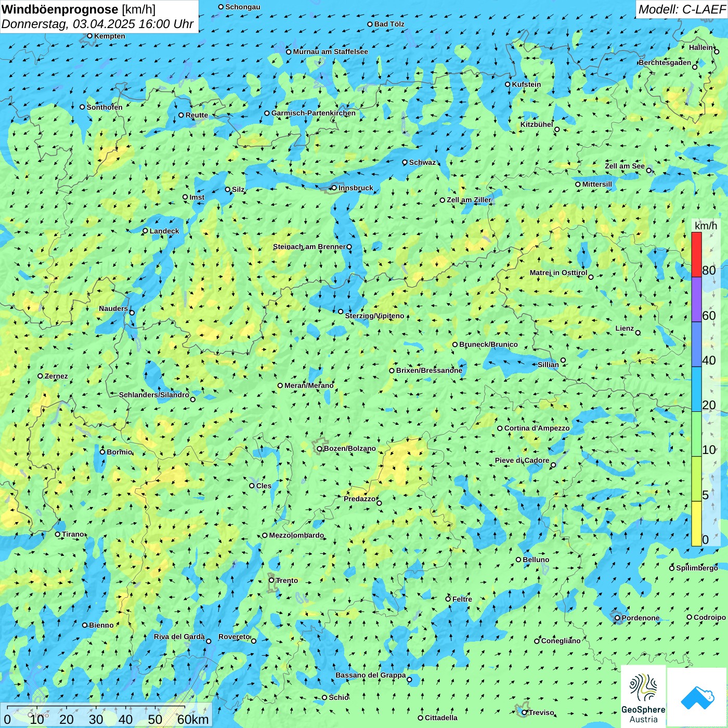Select the purple 60 km/h legend swatch
The image size is (728, 728).
pyautogui.click(x=696, y=300)
